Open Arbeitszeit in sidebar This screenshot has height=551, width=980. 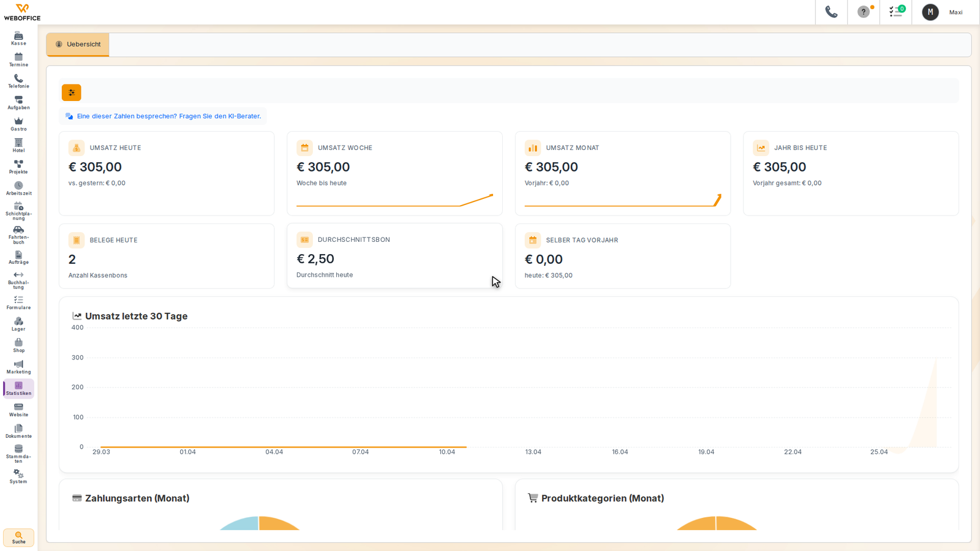[18, 189]
